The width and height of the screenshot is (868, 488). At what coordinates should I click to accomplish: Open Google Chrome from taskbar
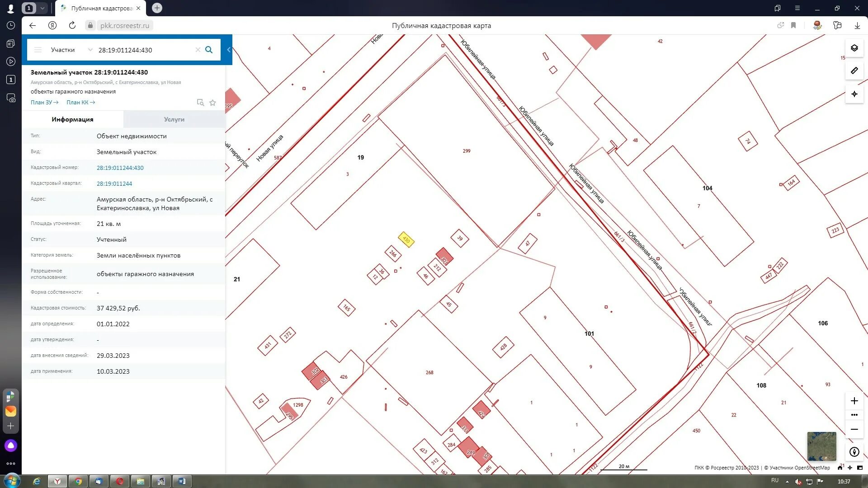78,481
